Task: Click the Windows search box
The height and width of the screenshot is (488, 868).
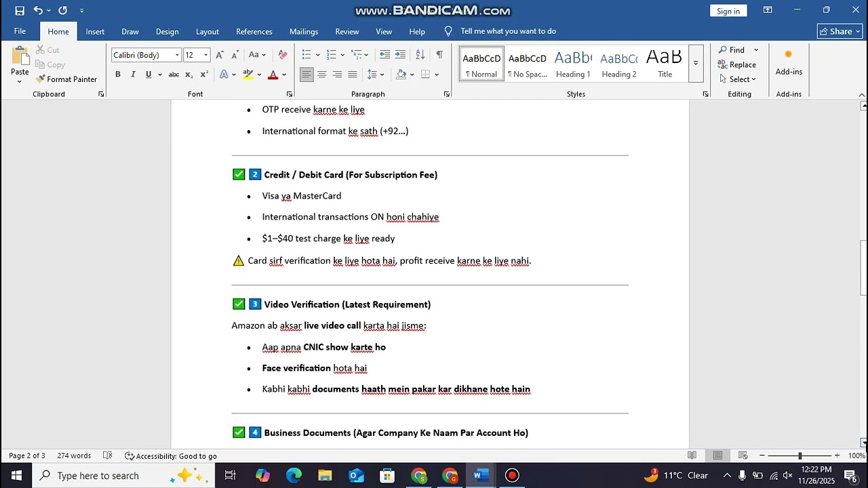Action: (123, 476)
